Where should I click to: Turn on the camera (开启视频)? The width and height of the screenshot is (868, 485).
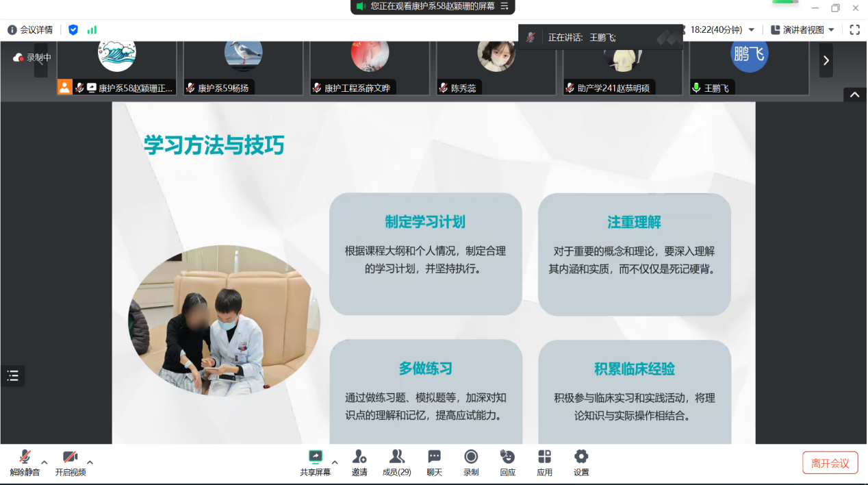70,458
